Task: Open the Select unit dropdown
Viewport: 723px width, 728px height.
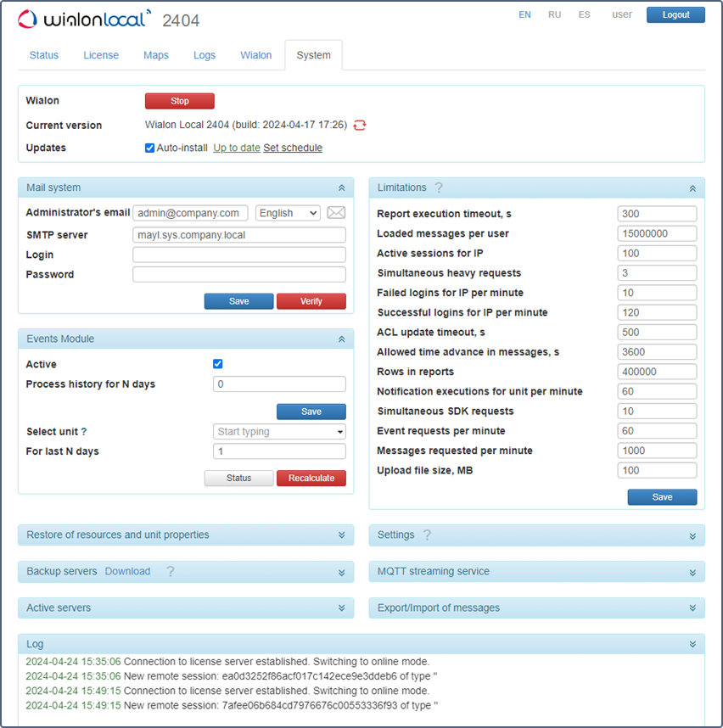Action: pos(279,432)
